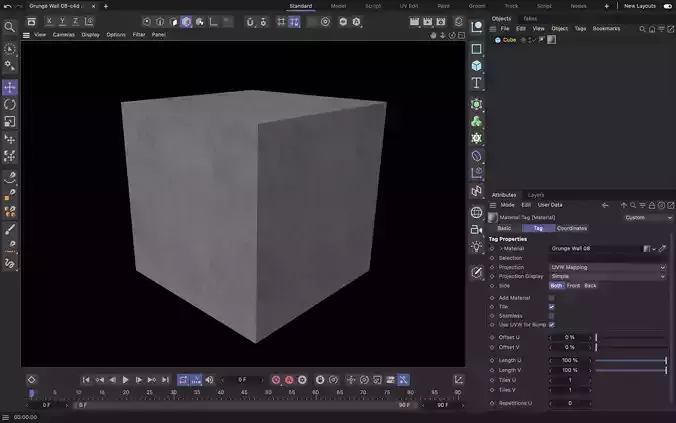Open the viewport Filter menu
This screenshot has height=423, width=676.
tap(139, 34)
